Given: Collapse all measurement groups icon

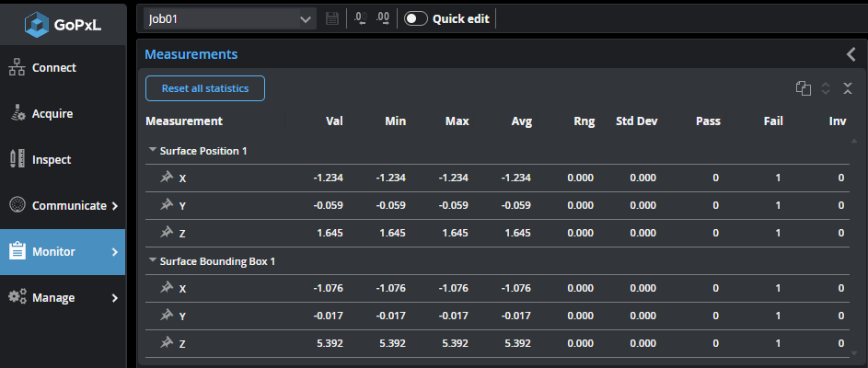Looking at the screenshot, I should (x=848, y=88).
